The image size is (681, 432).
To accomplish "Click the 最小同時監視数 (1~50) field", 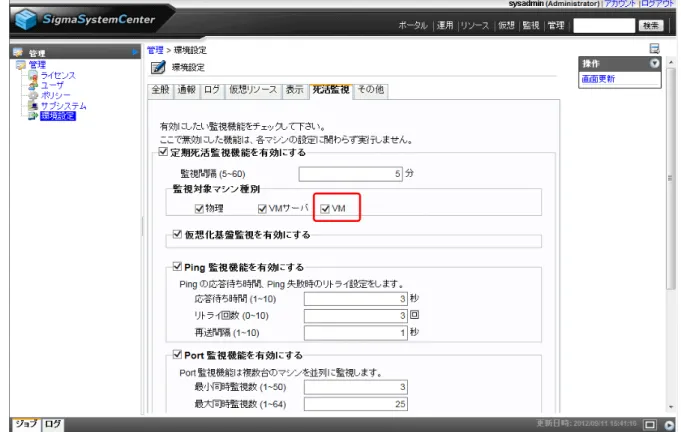I will click(356, 387).
